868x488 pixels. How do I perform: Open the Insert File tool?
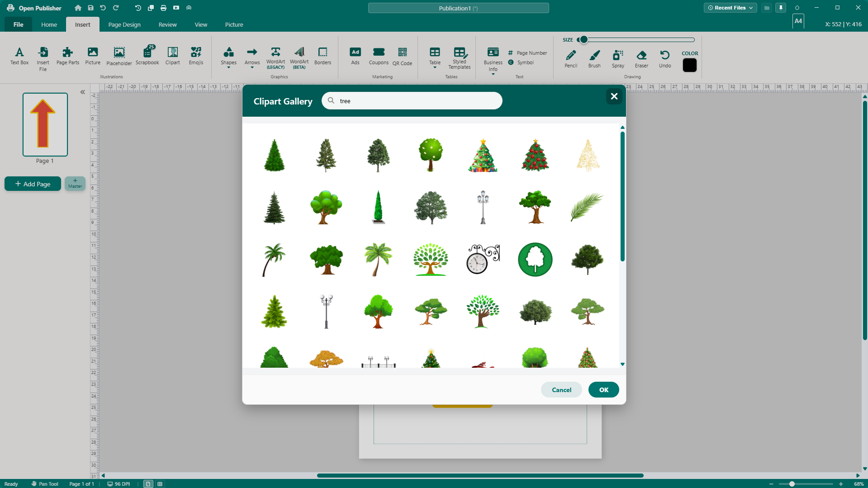point(43,59)
